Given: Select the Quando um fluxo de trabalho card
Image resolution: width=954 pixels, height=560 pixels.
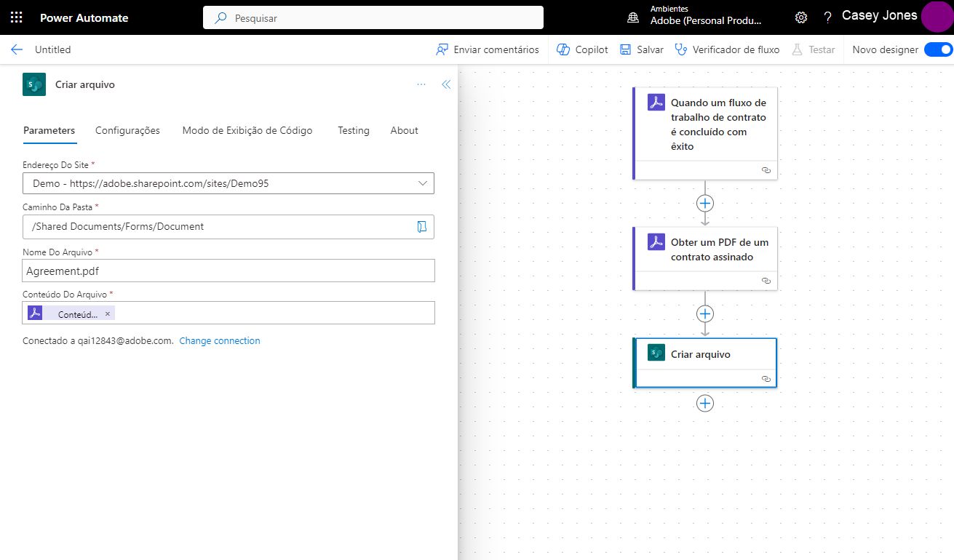Looking at the screenshot, I should click(x=705, y=133).
